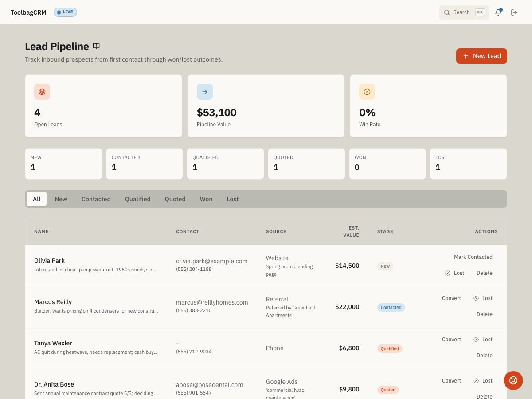Screen dimensions: 532x399
Task: Click the CONTACT column header
Action: pos(188,231)
